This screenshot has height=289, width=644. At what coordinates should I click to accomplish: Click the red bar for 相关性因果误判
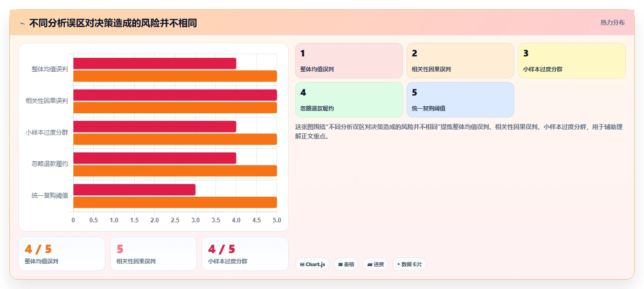(x=175, y=95)
